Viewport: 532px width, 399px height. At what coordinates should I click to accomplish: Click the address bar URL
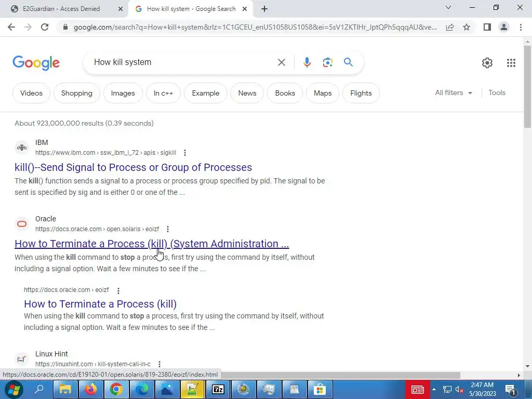[x=255, y=27]
